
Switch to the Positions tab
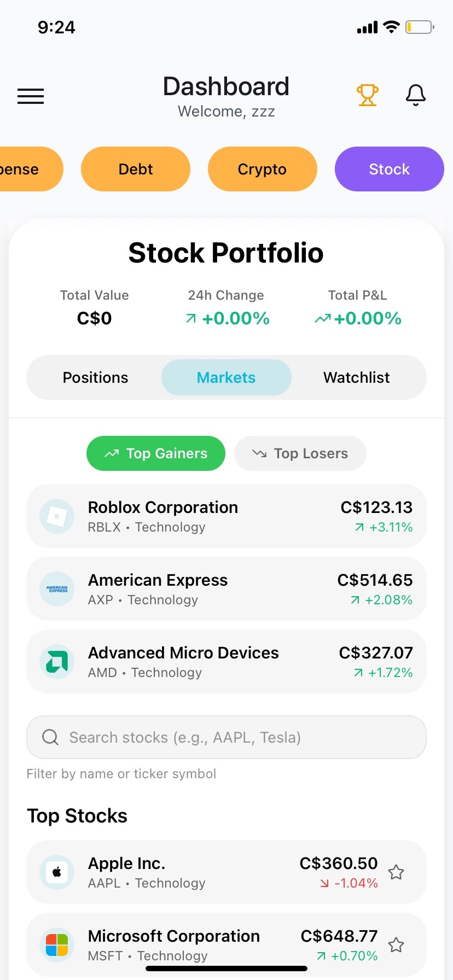95,377
